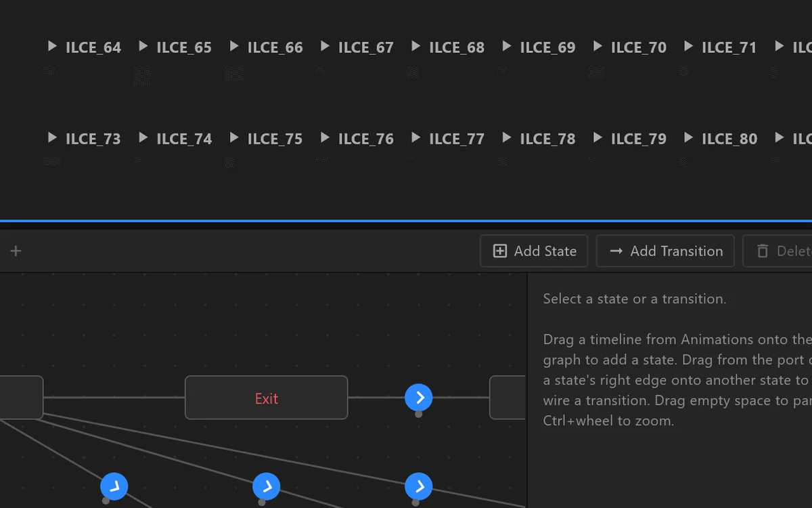Expand the ILCE_70 timeline entry
The width and height of the screenshot is (812, 508).
597,46
